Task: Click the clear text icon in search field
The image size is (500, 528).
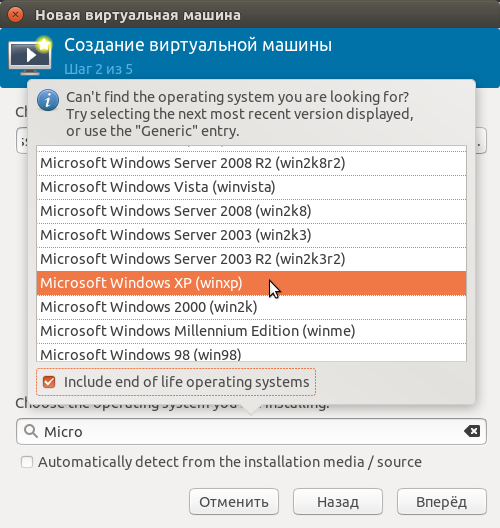Action: (472, 431)
